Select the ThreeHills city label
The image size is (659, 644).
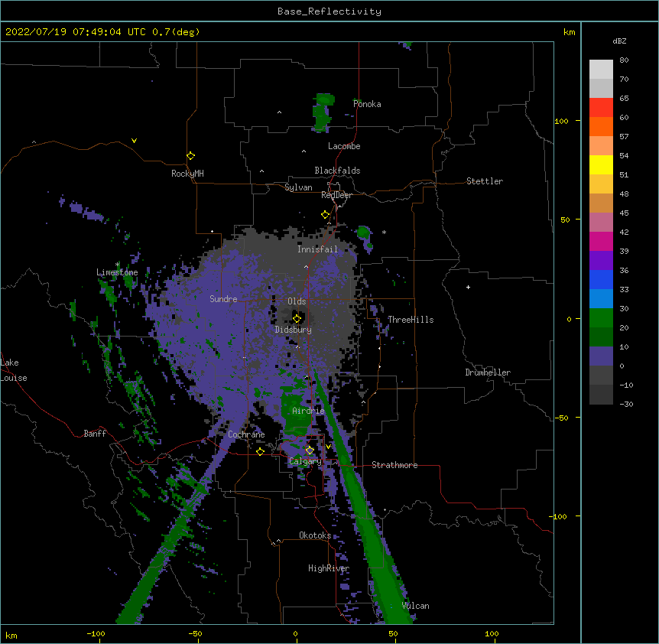(411, 320)
